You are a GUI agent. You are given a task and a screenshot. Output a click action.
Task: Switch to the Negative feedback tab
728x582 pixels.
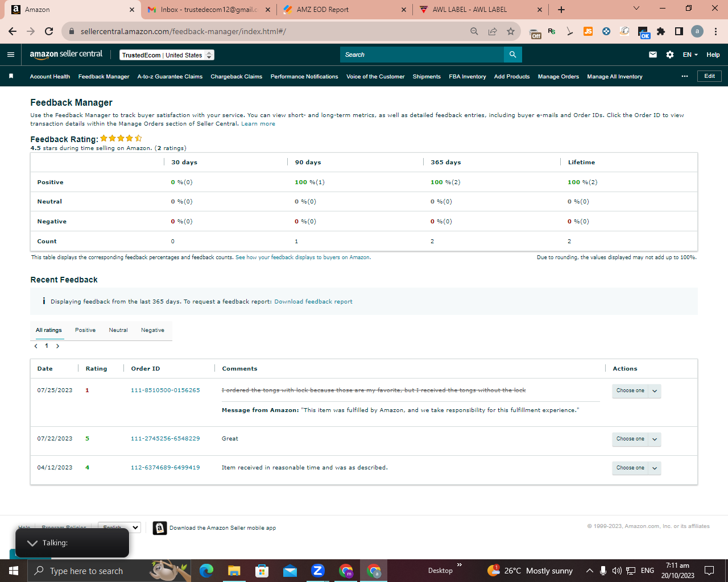[x=152, y=330]
